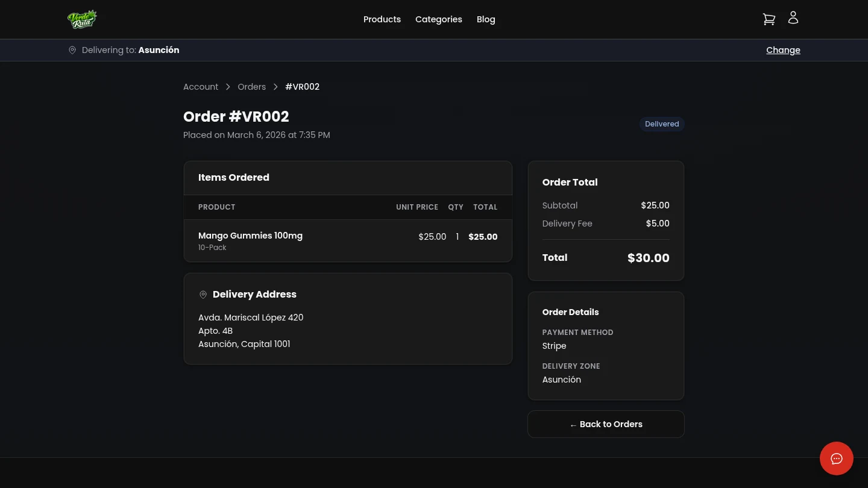Screen dimensions: 868x488
Task: Click the $30.00 order total
Action: 649,258
